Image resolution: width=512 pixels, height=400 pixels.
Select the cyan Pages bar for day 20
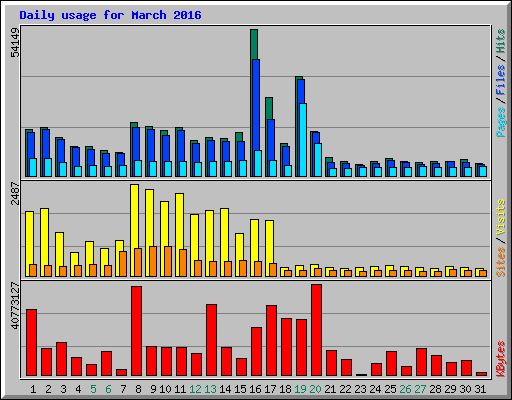tap(318, 160)
